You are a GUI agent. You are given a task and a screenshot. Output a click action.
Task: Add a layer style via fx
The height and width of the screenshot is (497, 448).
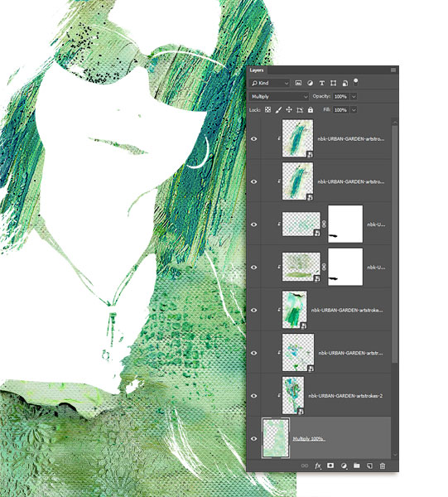click(318, 466)
